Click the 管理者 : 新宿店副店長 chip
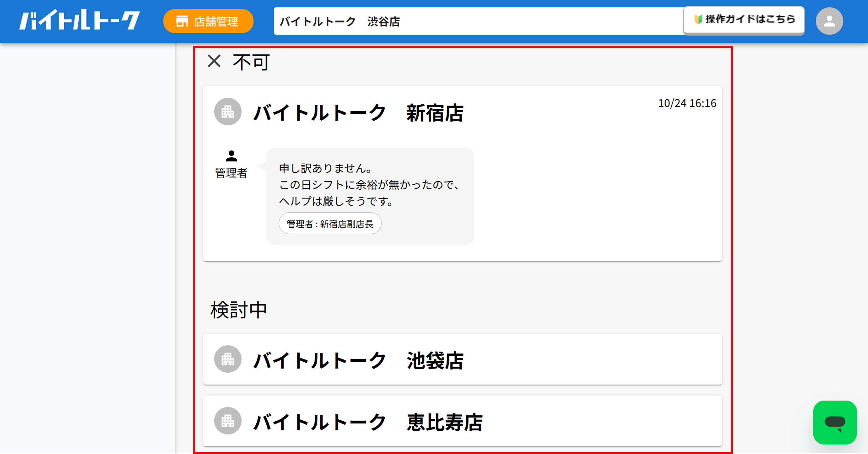Viewport: 868px width, 454px height. (x=330, y=224)
